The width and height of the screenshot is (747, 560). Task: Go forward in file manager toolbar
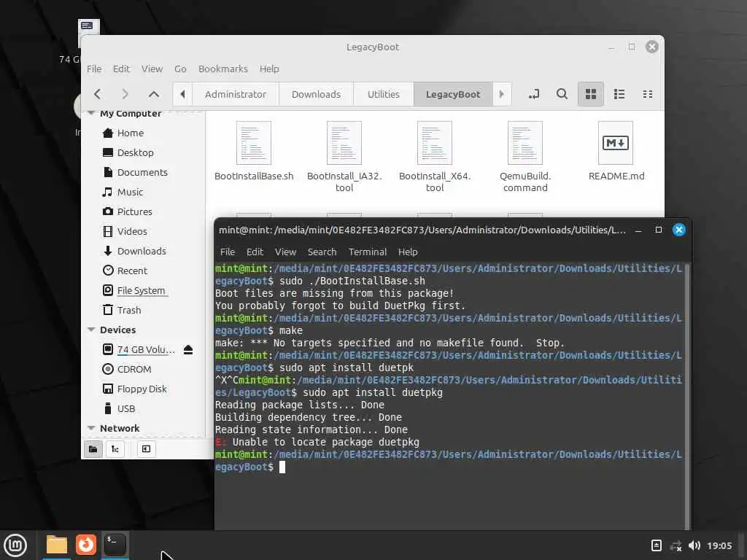click(125, 94)
